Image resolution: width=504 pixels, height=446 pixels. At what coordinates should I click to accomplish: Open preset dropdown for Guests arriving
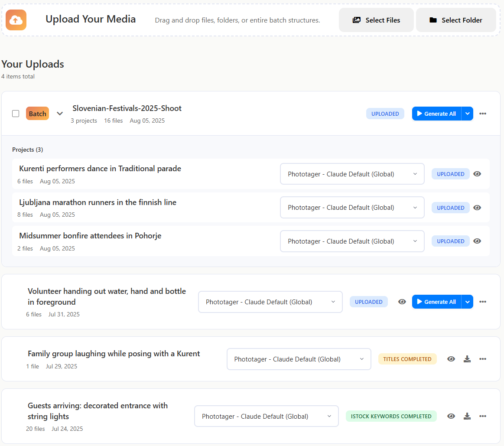267,417
